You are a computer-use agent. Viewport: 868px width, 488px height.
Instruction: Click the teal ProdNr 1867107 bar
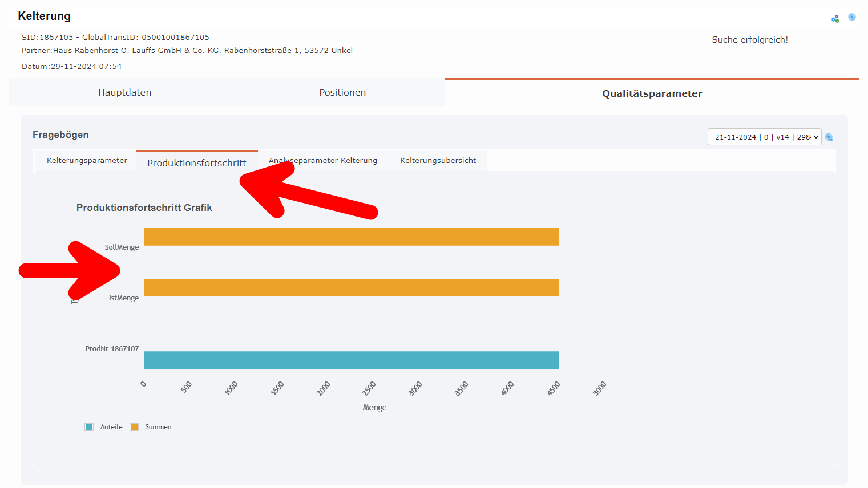coord(352,360)
